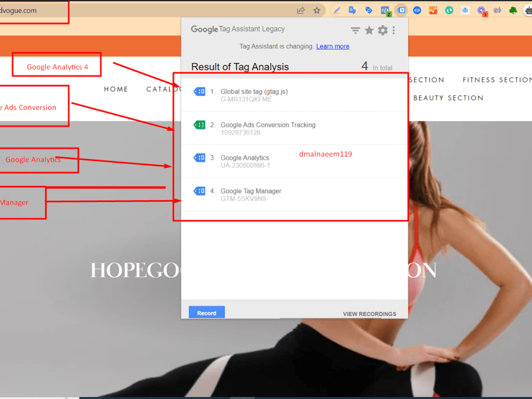
Task: Open the Google Translate extension
Action: click(x=353, y=11)
